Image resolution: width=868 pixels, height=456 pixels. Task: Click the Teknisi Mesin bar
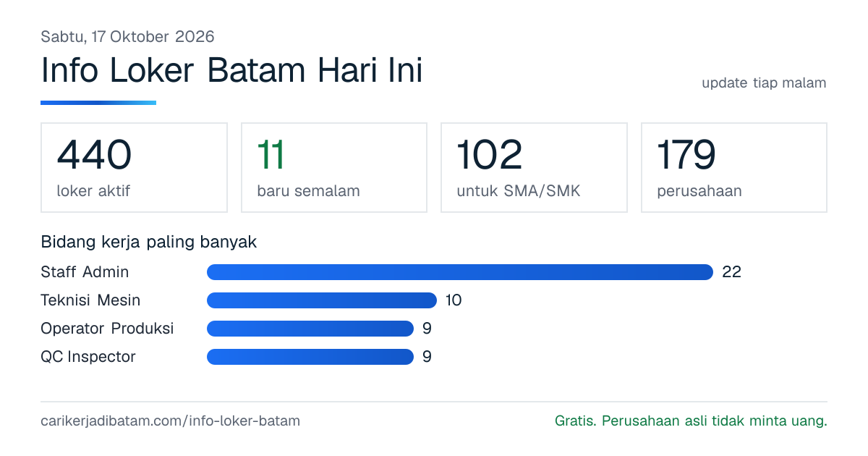click(322, 300)
